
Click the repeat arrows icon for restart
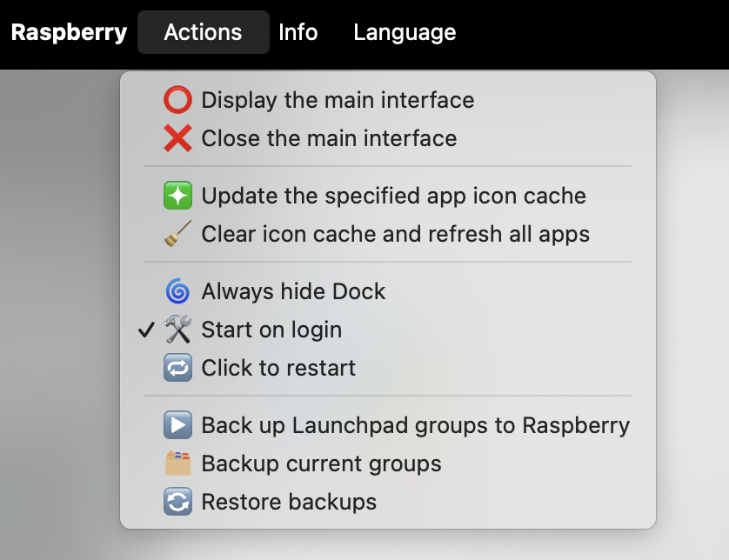pyautogui.click(x=177, y=368)
